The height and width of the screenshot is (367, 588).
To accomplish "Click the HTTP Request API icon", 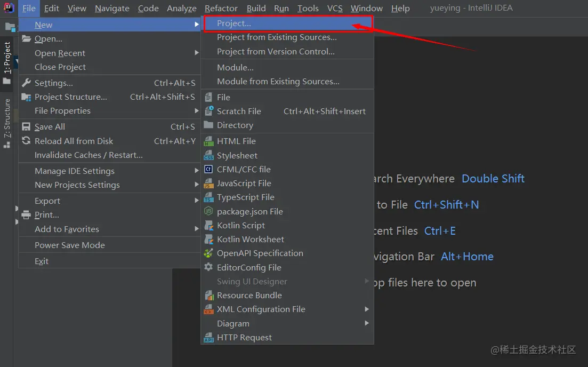I will tap(208, 337).
